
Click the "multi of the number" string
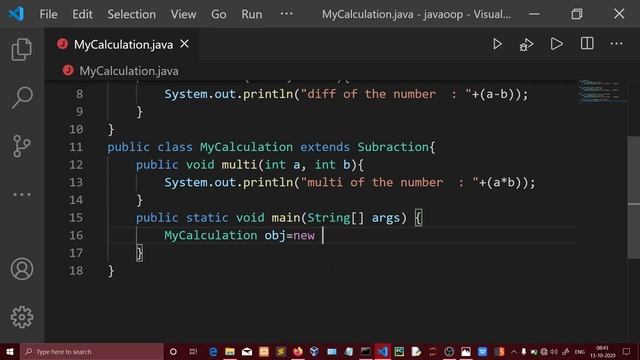(x=375, y=182)
